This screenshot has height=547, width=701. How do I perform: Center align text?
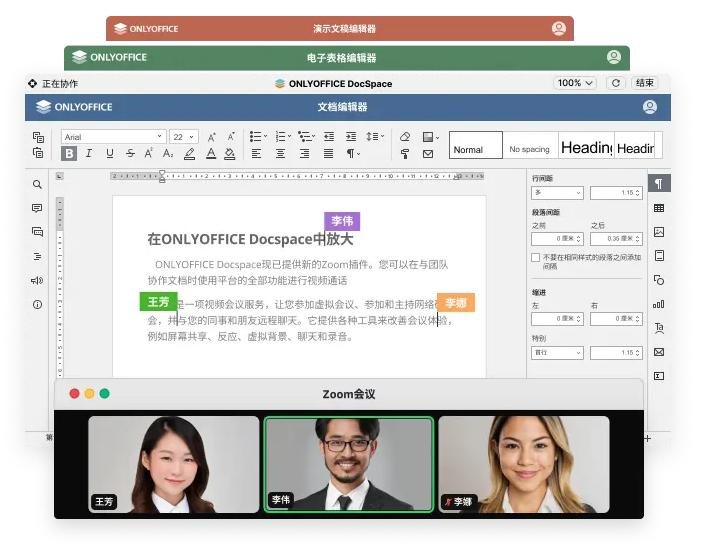point(280,154)
